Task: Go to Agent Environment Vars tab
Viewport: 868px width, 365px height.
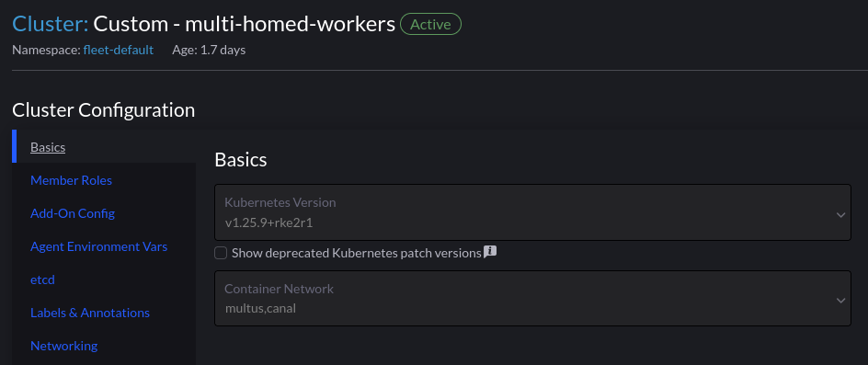Action: tap(98, 246)
